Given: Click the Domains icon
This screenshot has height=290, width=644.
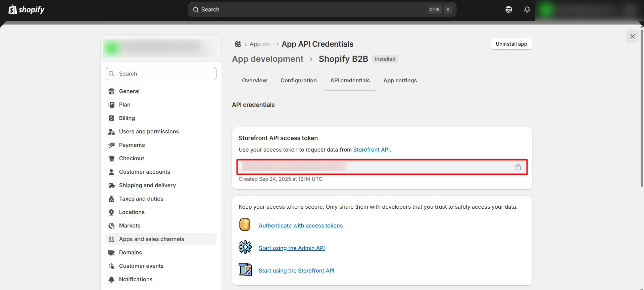Looking at the screenshot, I should tap(111, 253).
